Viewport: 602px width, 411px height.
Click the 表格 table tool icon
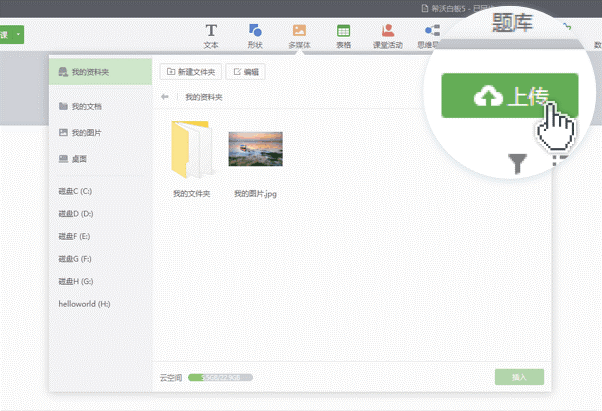[x=343, y=36]
